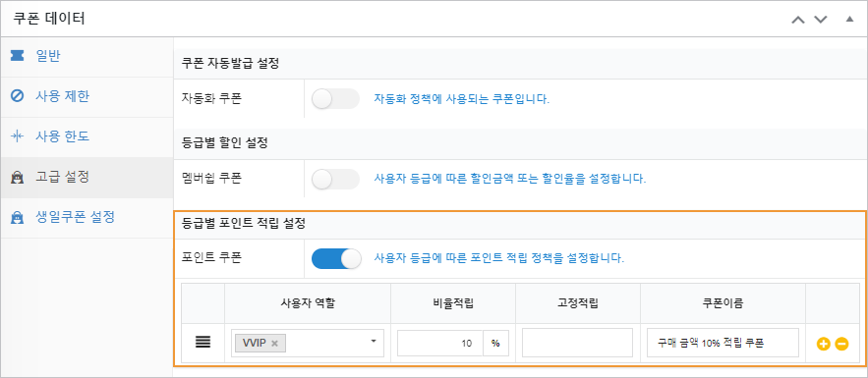Click the prohibited icon beside 사용 제한

click(17, 96)
